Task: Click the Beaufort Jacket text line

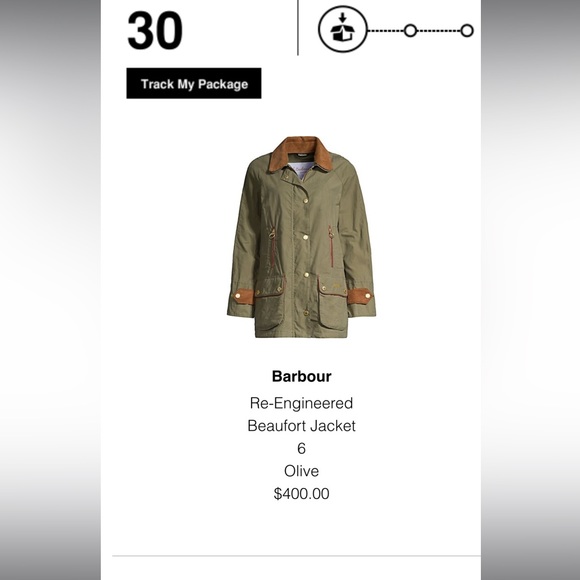Action: click(x=301, y=426)
